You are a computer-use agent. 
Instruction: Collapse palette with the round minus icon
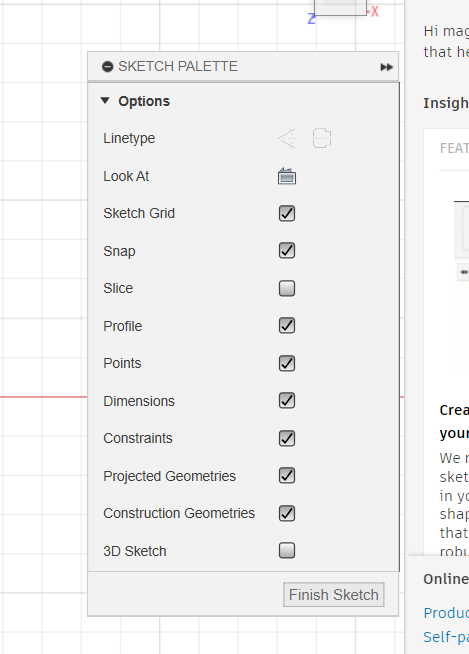point(108,67)
